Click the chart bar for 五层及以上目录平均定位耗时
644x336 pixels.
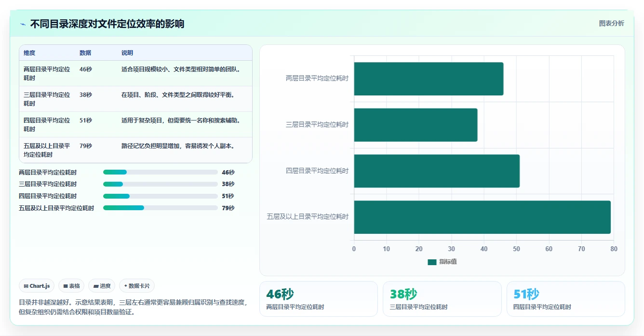pyautogui.click(x=483, y=217)
